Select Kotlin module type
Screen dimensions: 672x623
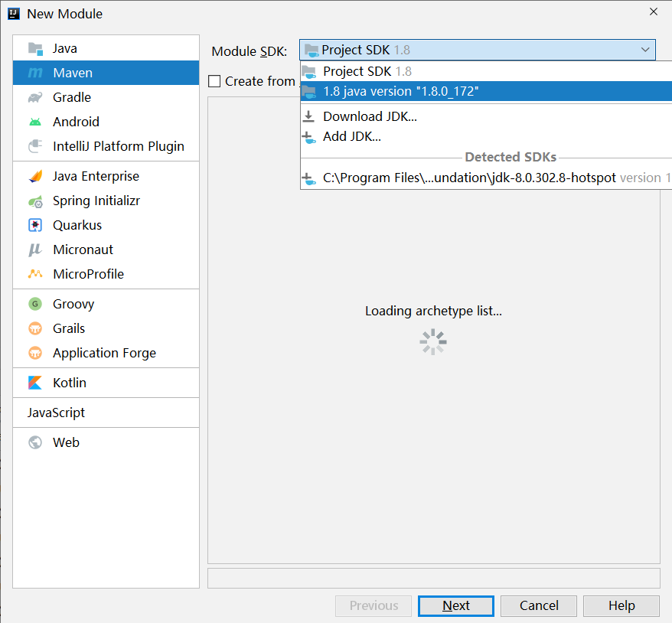click(106, 383)
